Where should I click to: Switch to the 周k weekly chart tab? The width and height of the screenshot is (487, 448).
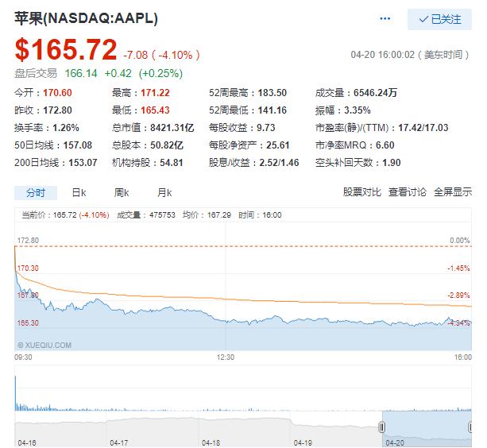(x=122, y=193)
